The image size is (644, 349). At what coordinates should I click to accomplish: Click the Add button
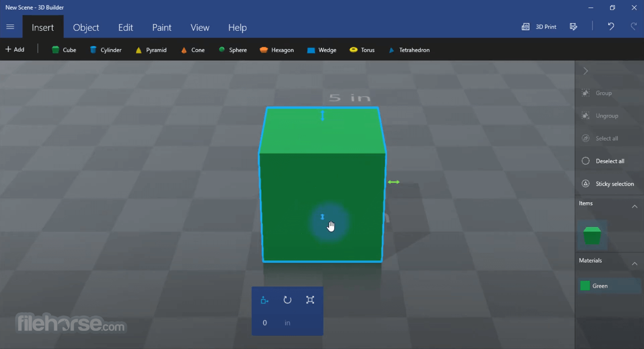point(15,49)
